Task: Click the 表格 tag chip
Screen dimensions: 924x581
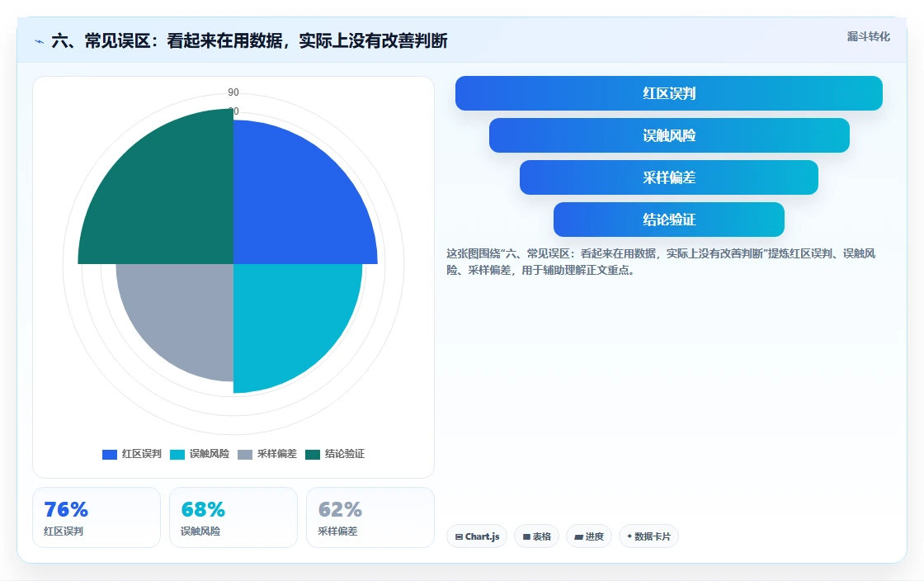Action: 536,536
